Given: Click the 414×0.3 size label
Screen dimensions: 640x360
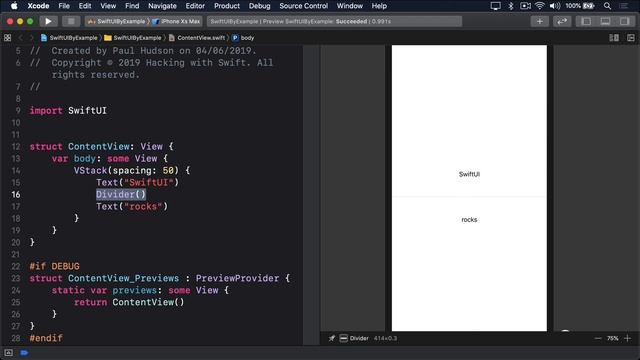Looking at the screenshot, I should coord(385,338).
